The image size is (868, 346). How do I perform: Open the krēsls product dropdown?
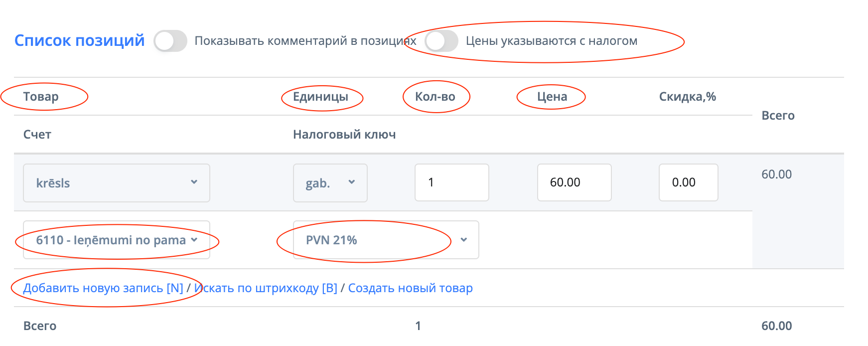(x=117, y=183)
